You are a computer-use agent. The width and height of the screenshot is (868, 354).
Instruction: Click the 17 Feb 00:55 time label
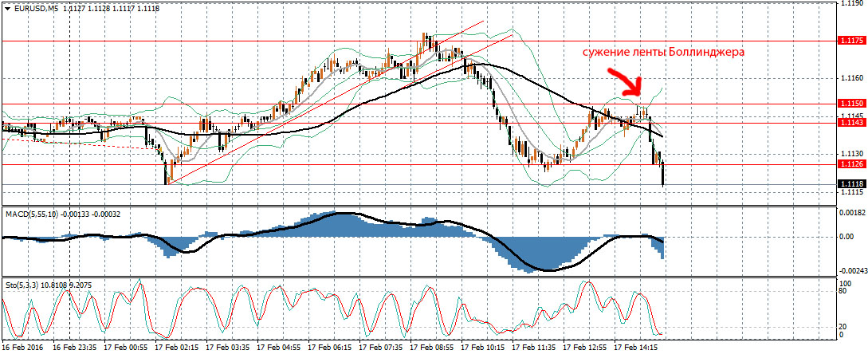(124, 348)
